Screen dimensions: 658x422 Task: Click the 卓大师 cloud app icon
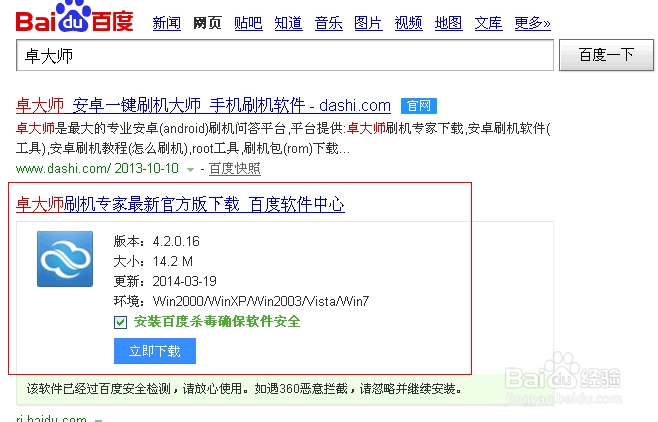pyautogui.click(x=65, y=259)
